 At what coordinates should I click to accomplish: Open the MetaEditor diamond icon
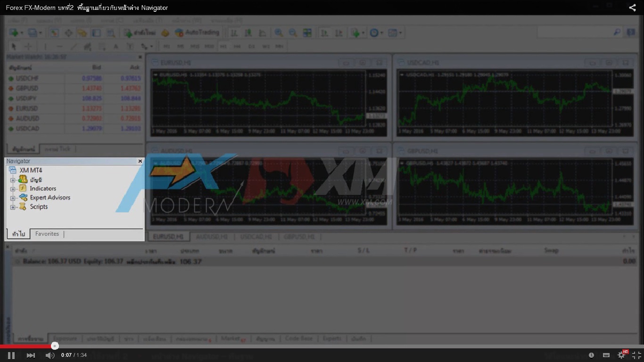click(165, 33)
